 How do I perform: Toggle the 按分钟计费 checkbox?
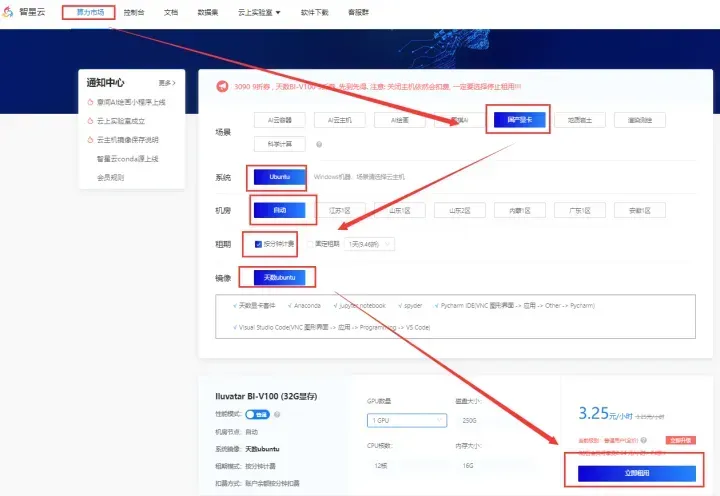pyautogui.click(x=258, y=244)
